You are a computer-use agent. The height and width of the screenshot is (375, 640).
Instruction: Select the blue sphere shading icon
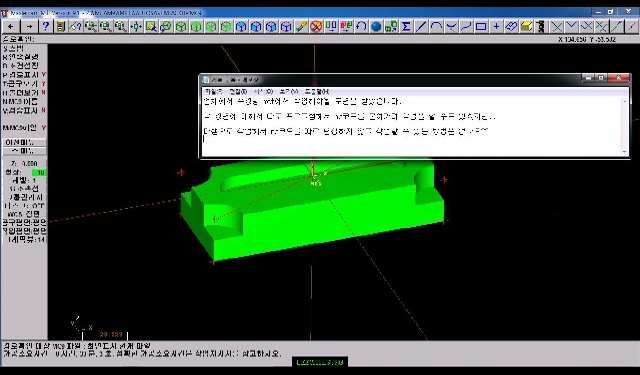click(376, 27)
